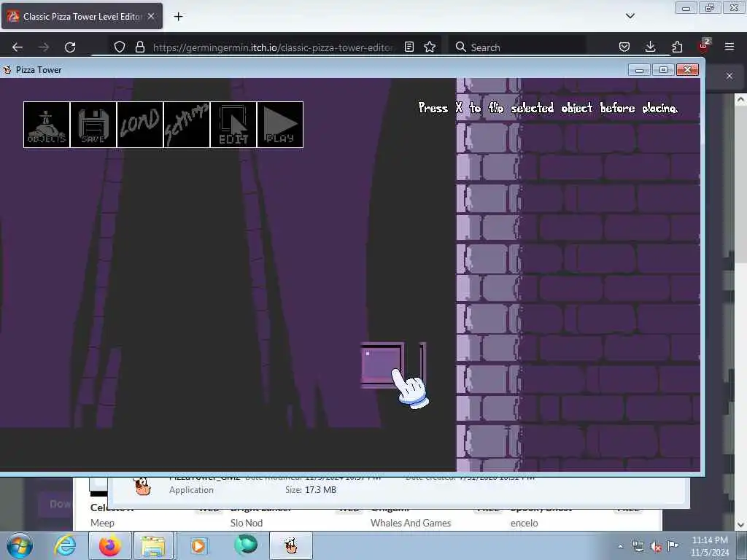Click the muted volume tray icon
The height and width of the screenshot is (560, 747).
[656, 547]
